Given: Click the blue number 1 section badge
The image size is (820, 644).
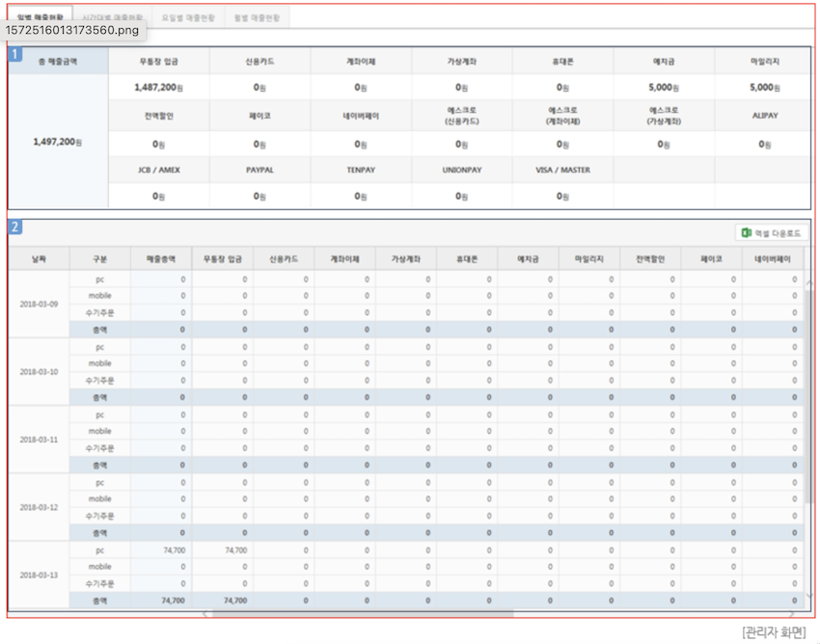Looking at the screenshot, I should point(14,54).
